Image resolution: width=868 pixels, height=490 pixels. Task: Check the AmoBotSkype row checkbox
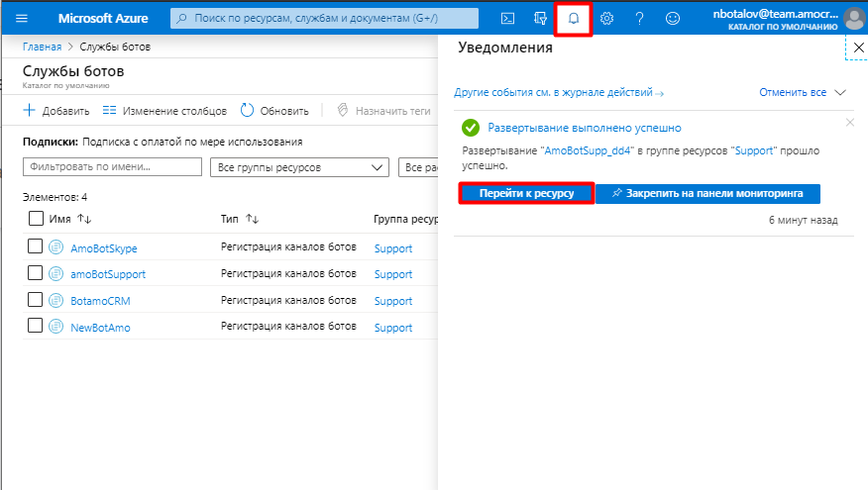(35, 245)
